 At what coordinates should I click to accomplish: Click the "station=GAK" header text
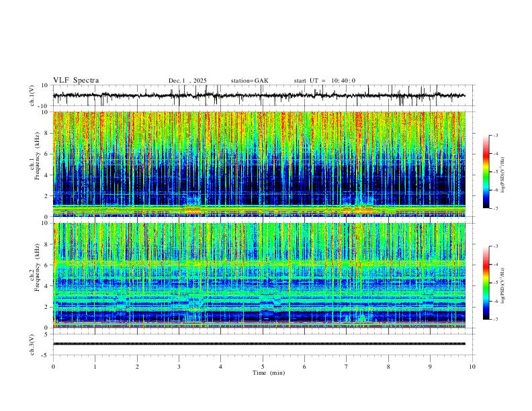(x=249, y=81)
